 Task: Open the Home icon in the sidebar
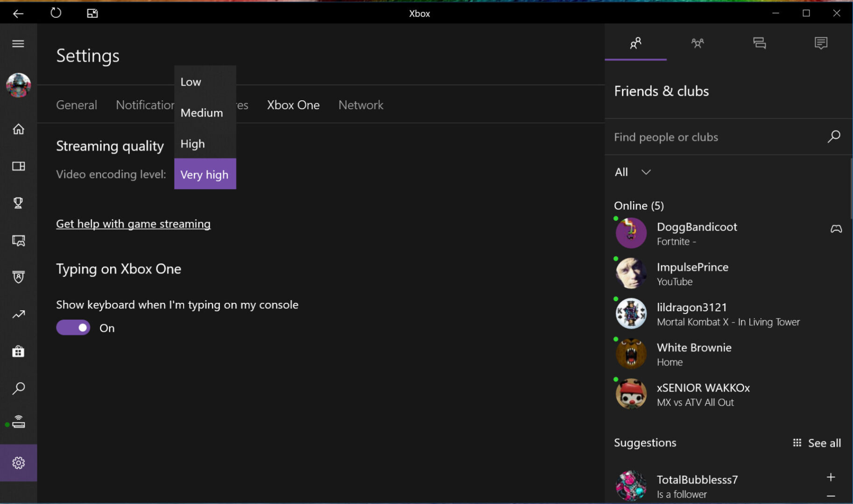pyautogui.click(x=18, y=129)
